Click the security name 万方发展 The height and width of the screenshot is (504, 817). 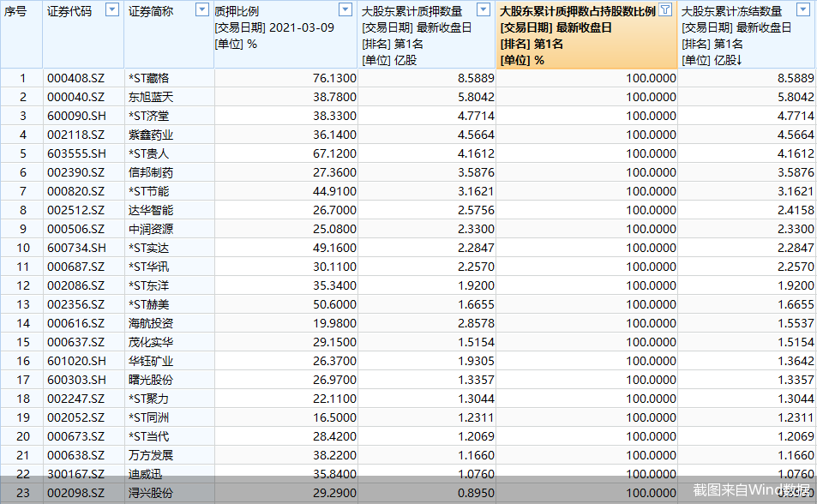[151, 455]
